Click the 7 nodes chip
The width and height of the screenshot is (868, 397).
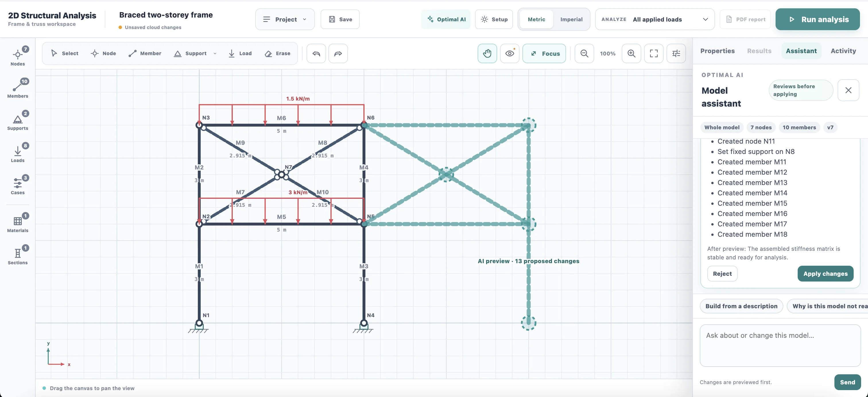tap(761, 127)
